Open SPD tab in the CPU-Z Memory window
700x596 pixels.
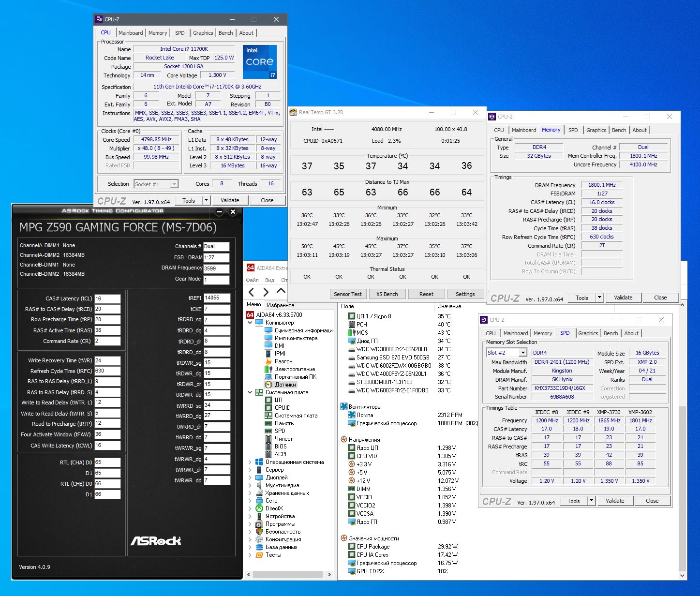click(x=573, y=130)
